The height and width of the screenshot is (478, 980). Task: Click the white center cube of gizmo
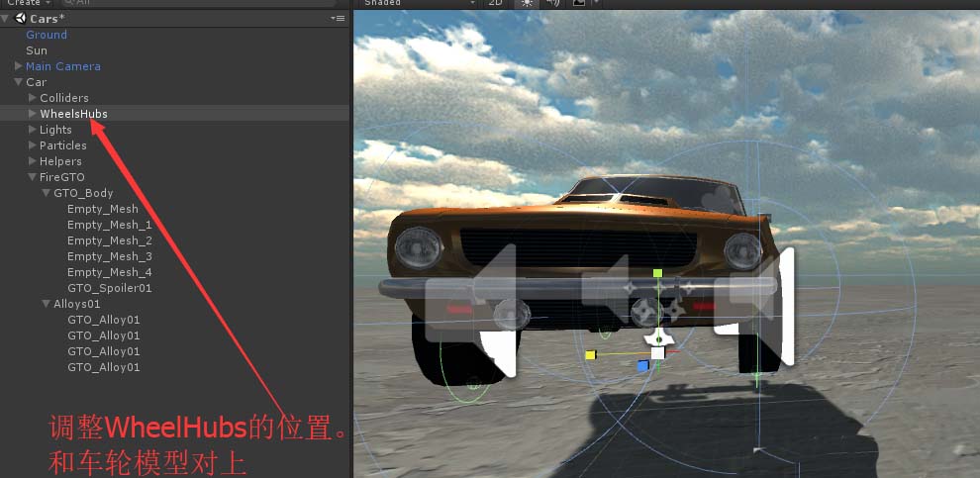click(657, 352)
